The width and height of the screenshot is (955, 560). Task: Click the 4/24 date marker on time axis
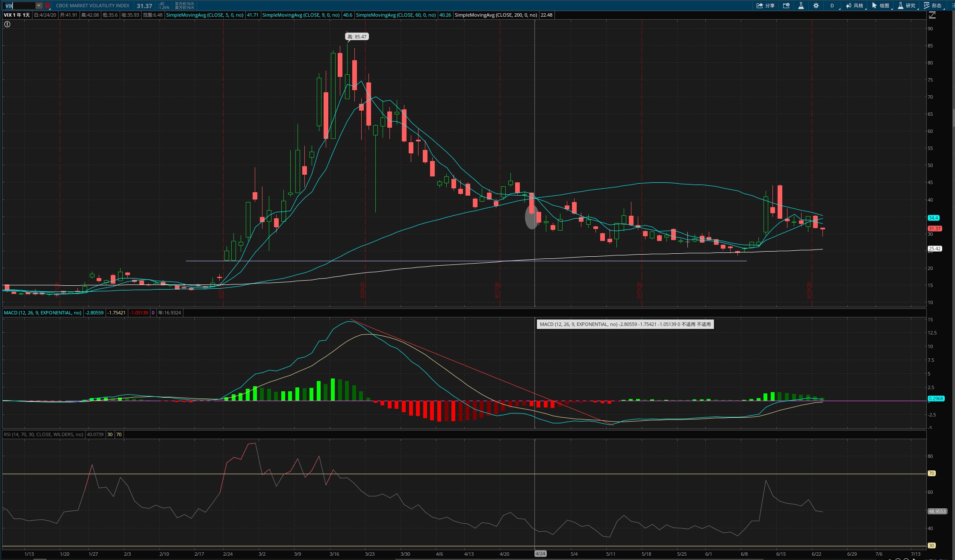click(540, 554)
